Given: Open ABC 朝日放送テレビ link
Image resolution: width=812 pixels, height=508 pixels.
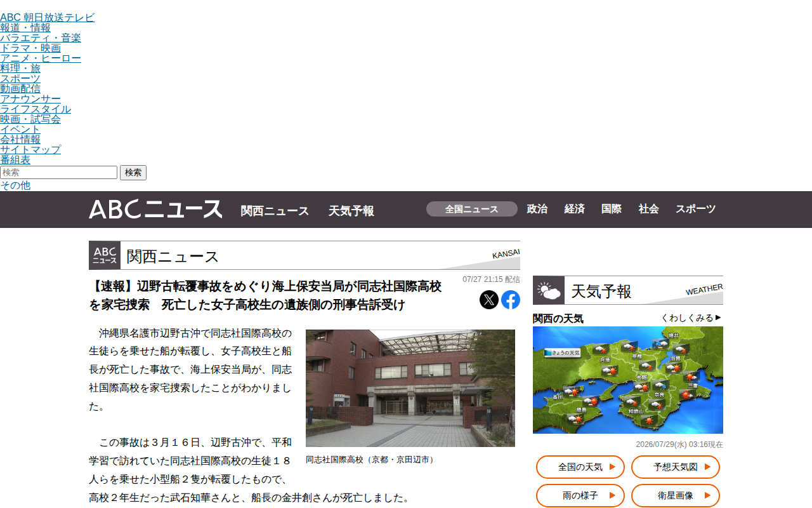Looking at the screenshot, I should click(x=48, y=17).
